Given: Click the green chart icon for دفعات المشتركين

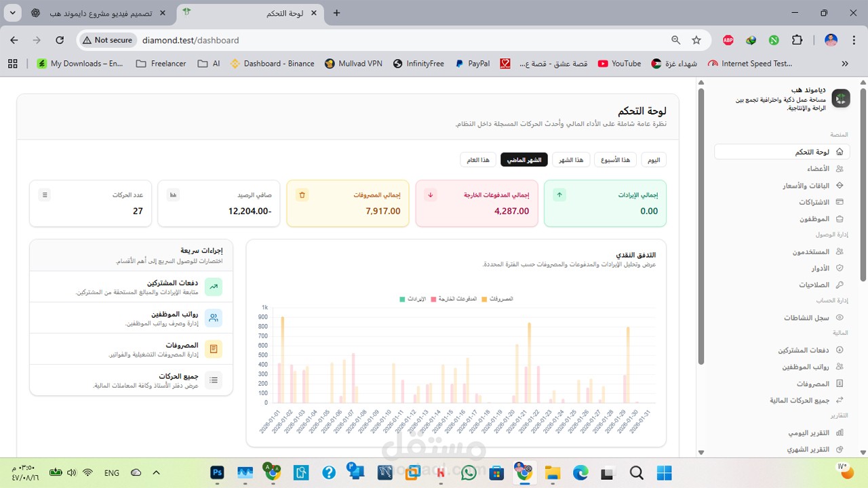Looking at the screenshot, I should coord(214,287).
